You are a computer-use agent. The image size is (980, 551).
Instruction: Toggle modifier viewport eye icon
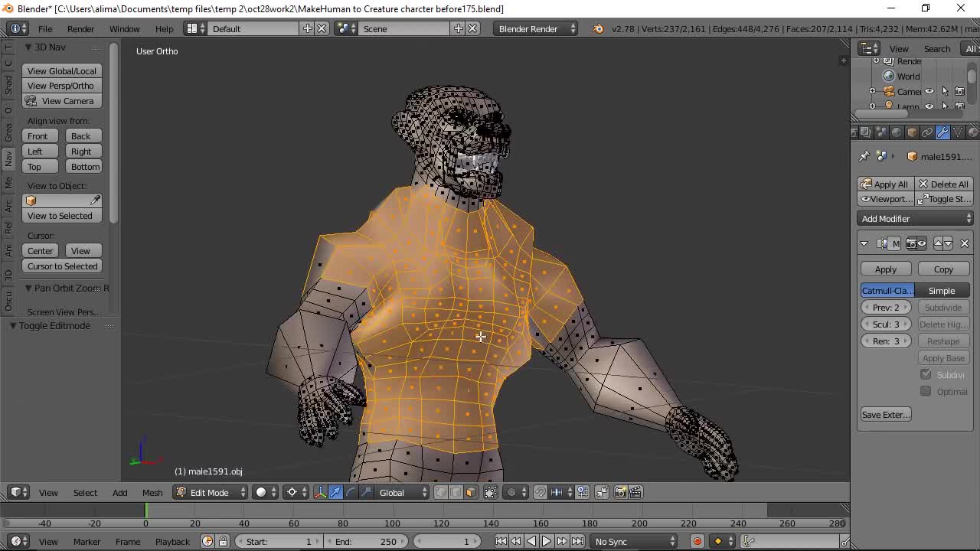(922, 243)
